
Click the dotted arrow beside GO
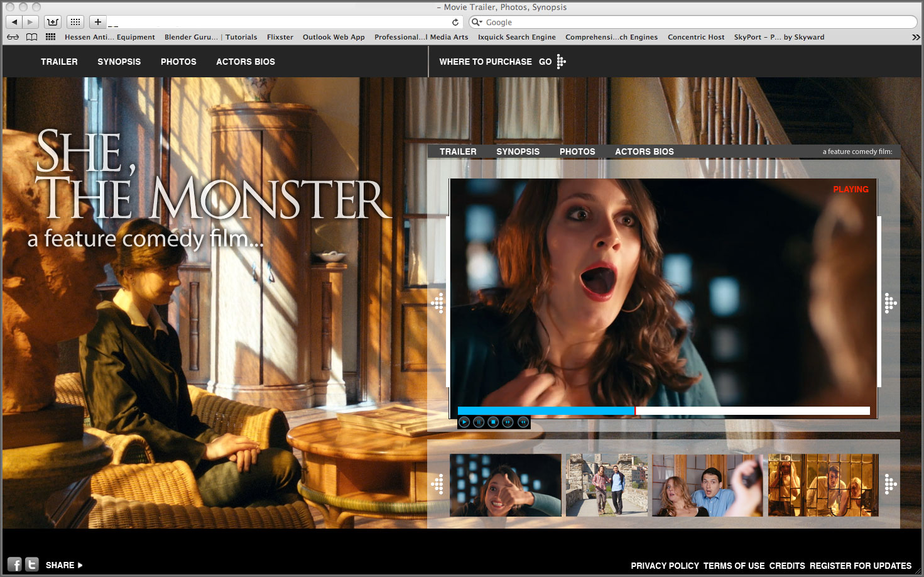tap(561, 62)
